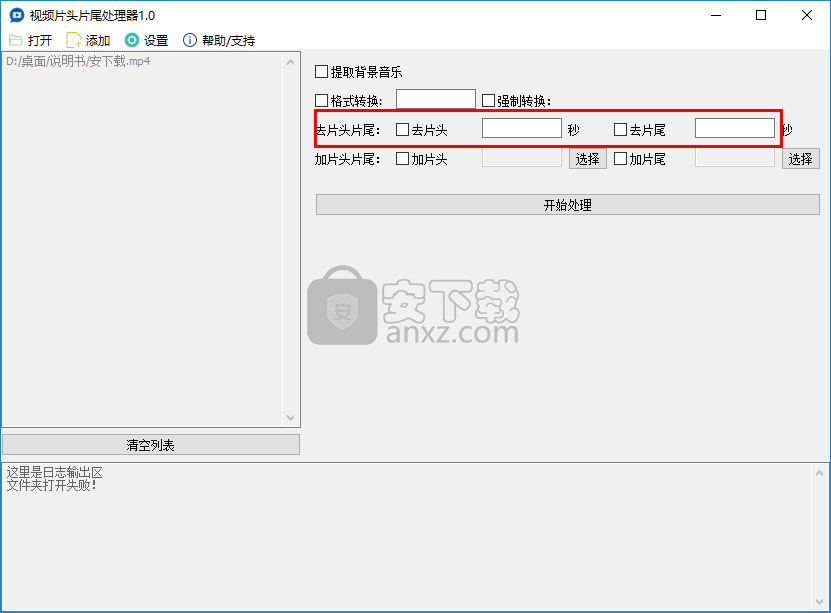
Task: Click the file list scroll-up arrow
Action: (290, 62)
